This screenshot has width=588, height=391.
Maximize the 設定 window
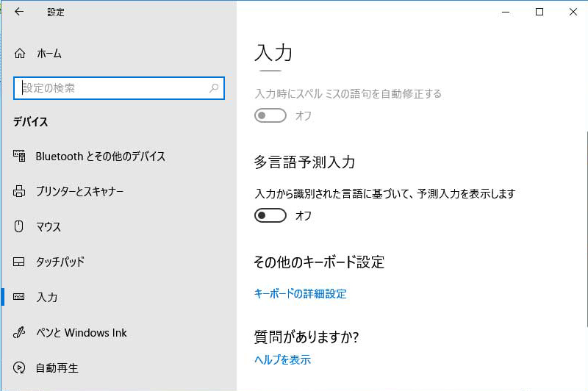[x=539, y=12]
